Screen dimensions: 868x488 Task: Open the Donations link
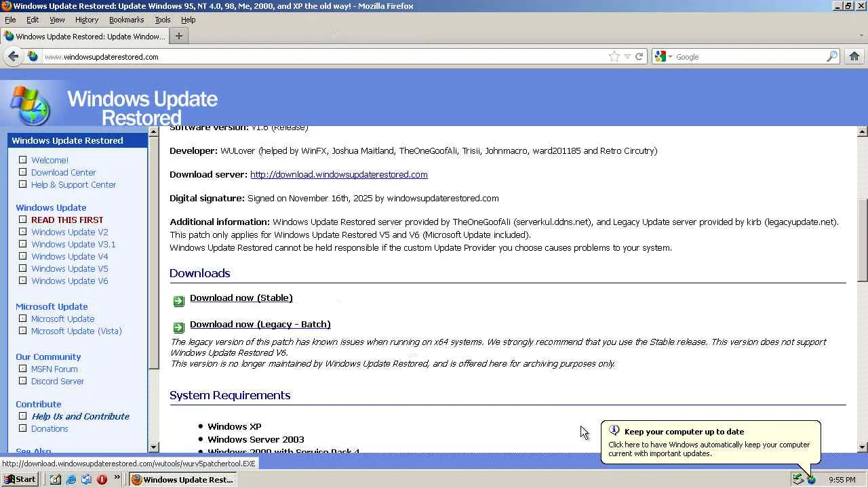(50, 428)
